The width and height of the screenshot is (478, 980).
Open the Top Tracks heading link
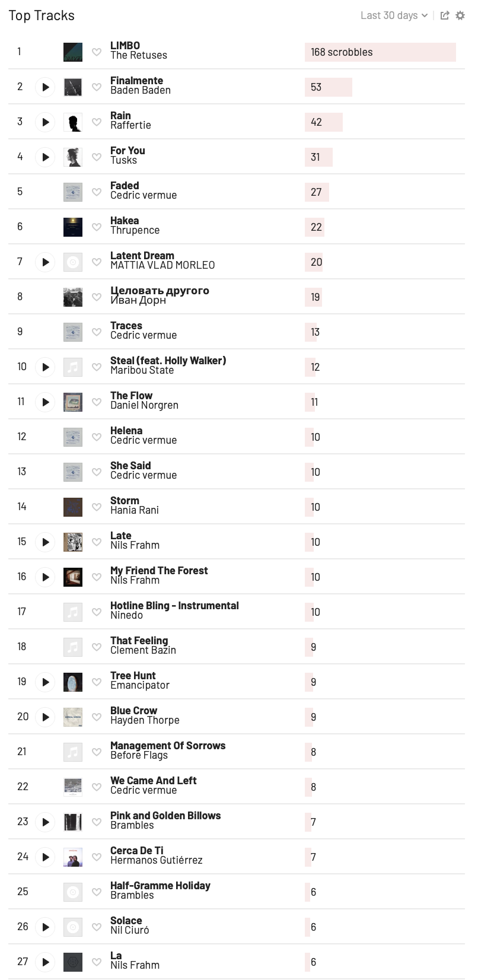pyautogui.click(x=42, y=15)
